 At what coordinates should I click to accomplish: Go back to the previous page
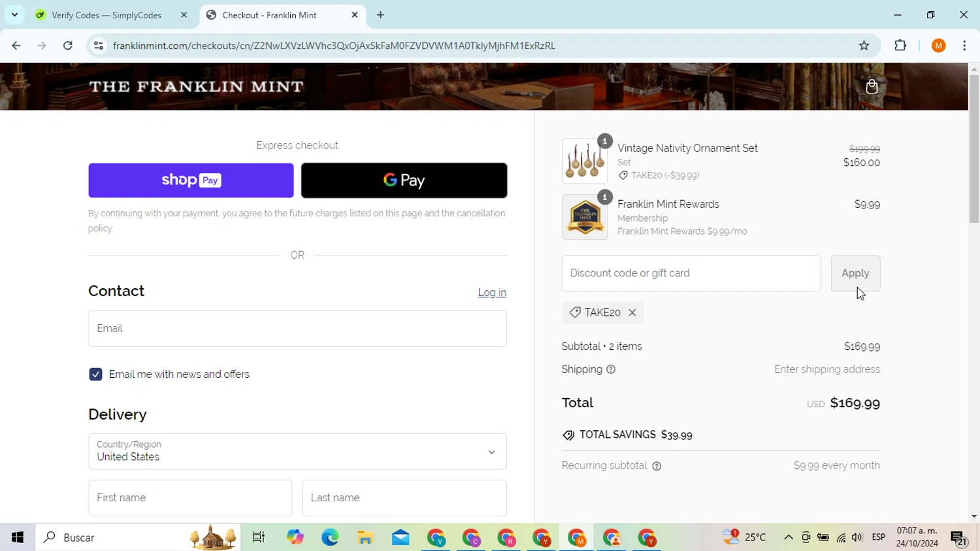(x=16, y=46)
